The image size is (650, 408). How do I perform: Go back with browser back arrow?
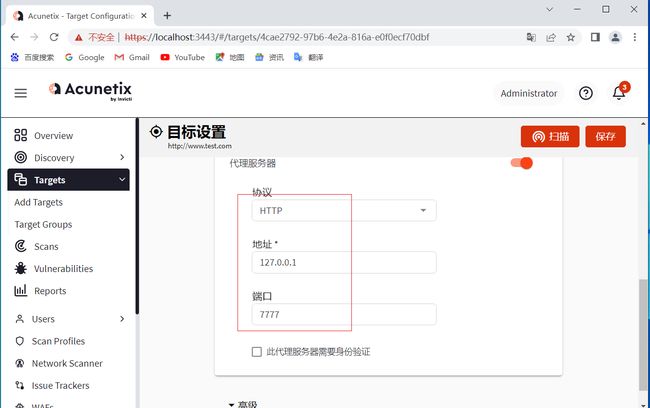click(x=15, y=37)
